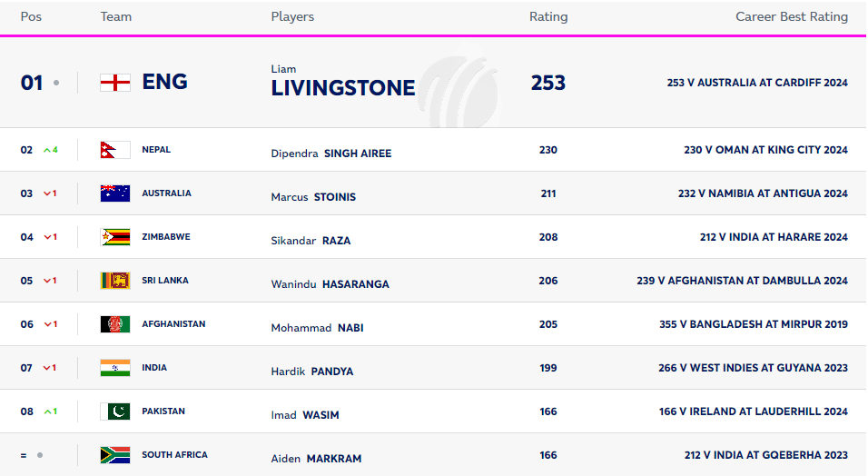Screen dimensions: 868x476
Task: Click Mohammad Nabi's career best rating text
Action: click(753, 324)
